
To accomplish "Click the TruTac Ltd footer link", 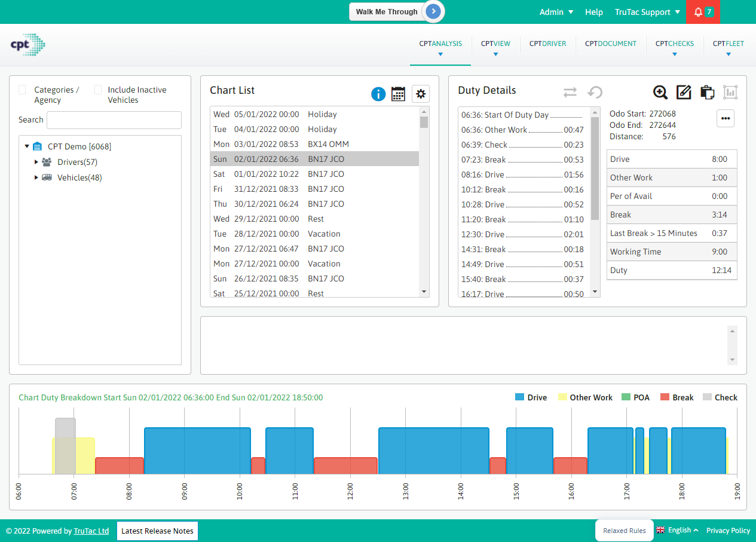I will click(x=91, y=531).
